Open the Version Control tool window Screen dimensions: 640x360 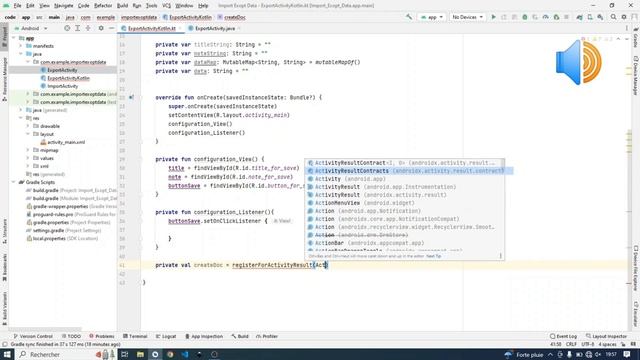(33, 336)
